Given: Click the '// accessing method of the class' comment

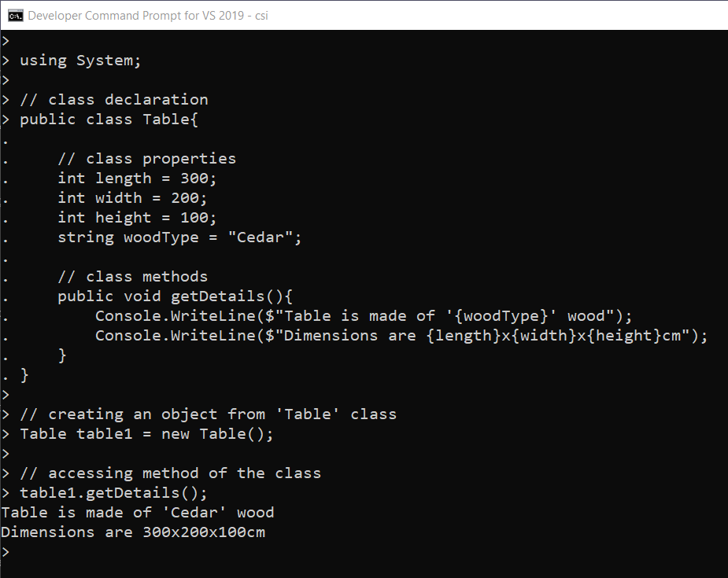Looking at the screenshot, I should coord(170,473).
